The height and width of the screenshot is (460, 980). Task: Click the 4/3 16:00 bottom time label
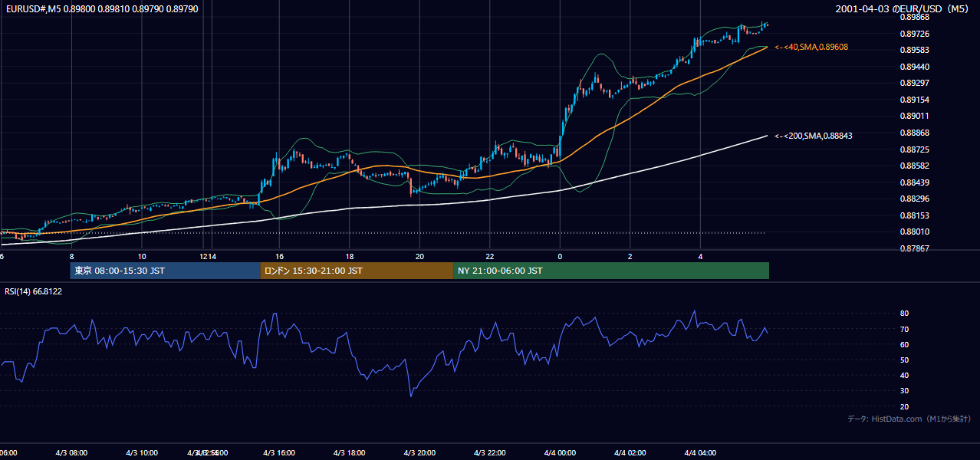tap(279, 452)
